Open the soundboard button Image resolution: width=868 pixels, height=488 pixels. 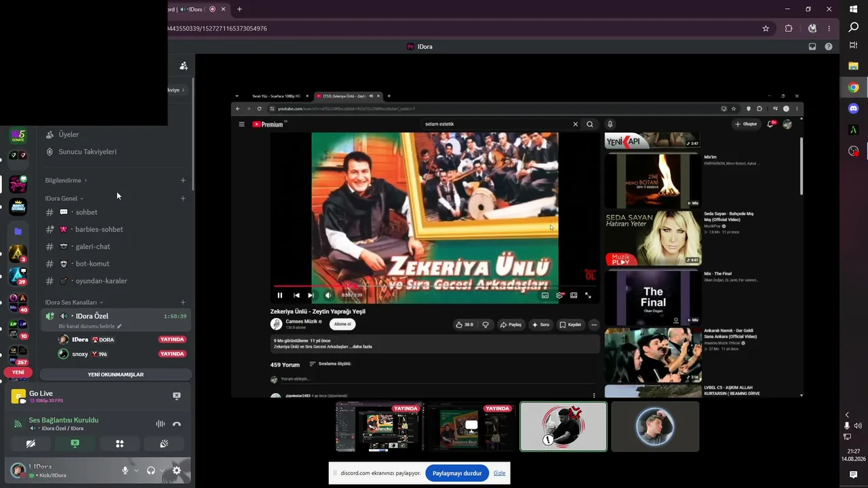click(x=164, y=444)
